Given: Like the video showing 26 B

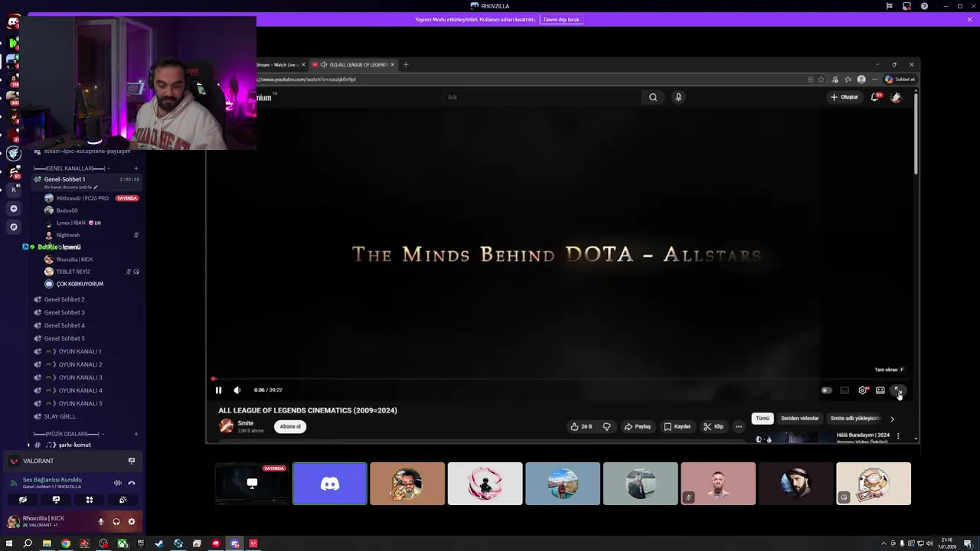Looking at the screenshot, I should pos(582,426).
